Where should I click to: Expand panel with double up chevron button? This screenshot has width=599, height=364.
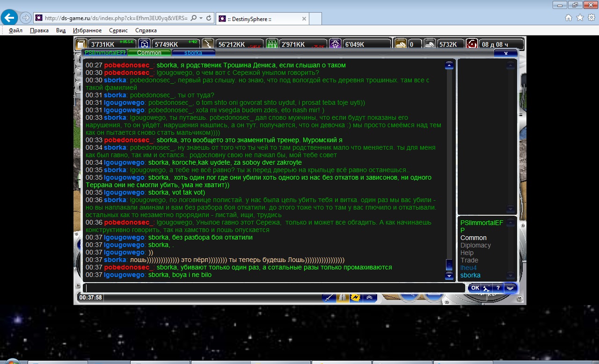(369, 297)
